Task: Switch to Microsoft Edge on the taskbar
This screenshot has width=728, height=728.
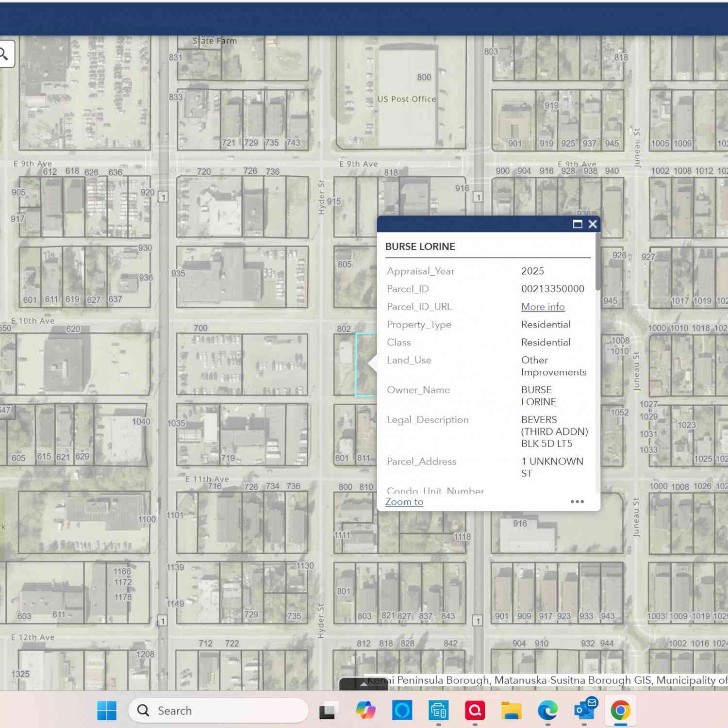Action: click(x=547, y=711)
